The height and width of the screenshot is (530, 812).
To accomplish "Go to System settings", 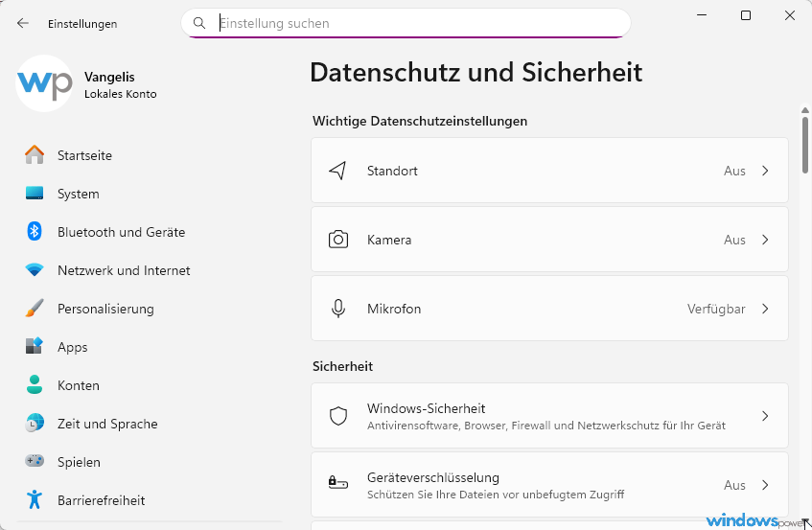I will (150, 194).
